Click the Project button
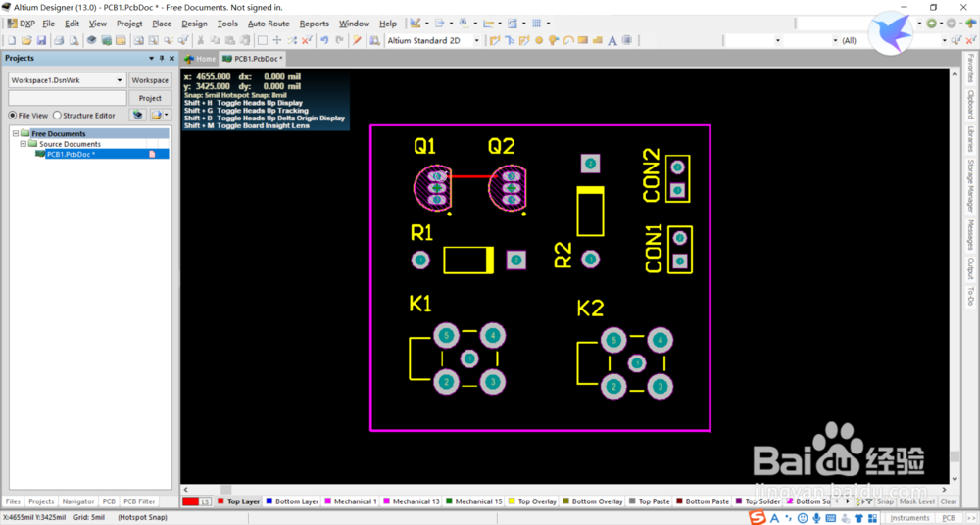The height and width of the screenshot is (525, 980). point(150,98)
